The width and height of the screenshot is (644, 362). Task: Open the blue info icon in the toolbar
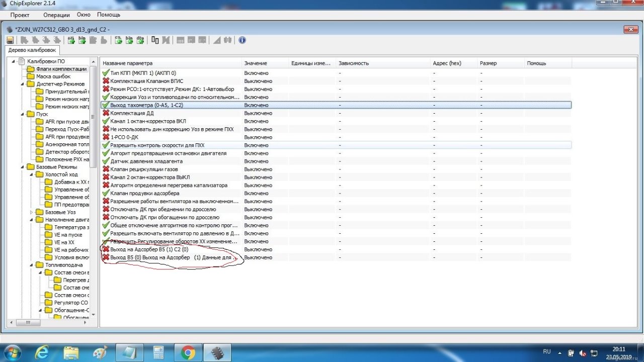point(242,40)
